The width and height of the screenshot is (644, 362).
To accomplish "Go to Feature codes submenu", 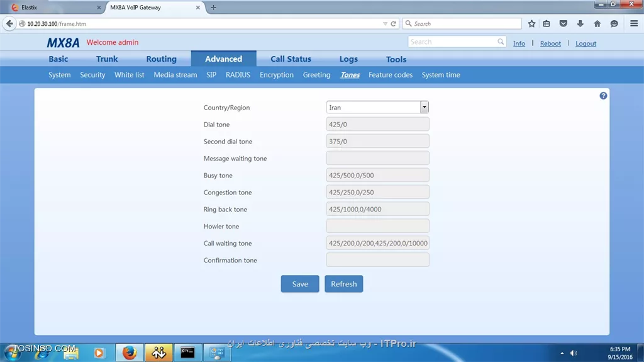I will (x=390, y=75).
